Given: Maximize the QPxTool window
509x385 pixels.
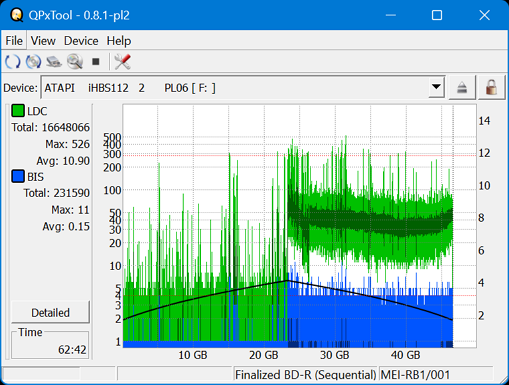Looking at the screenshot, I should pos(437,15).
